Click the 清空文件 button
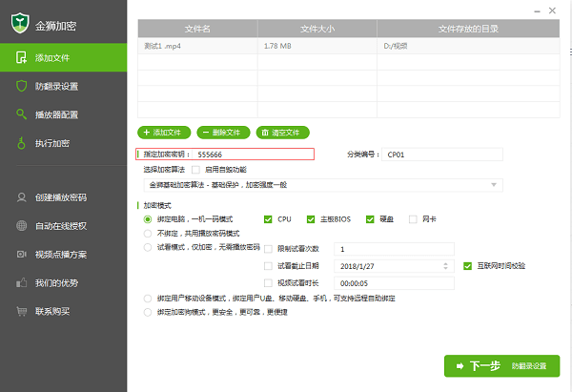 [283, 133]
